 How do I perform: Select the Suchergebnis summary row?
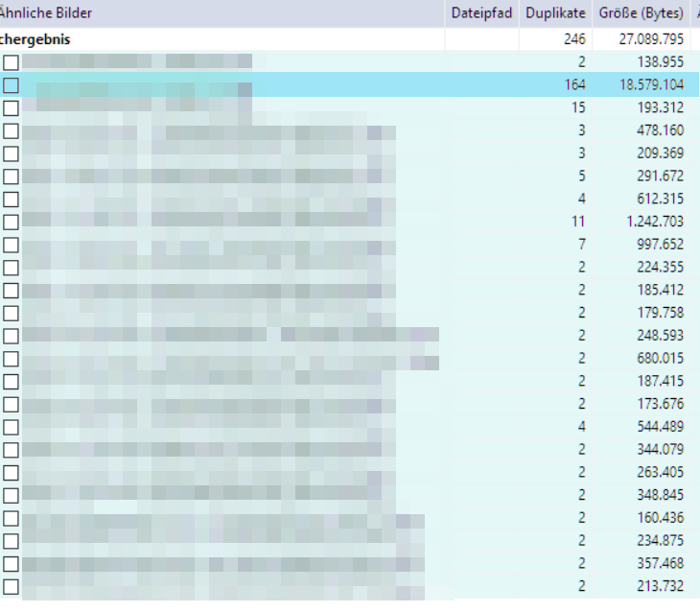pos(38,40)
